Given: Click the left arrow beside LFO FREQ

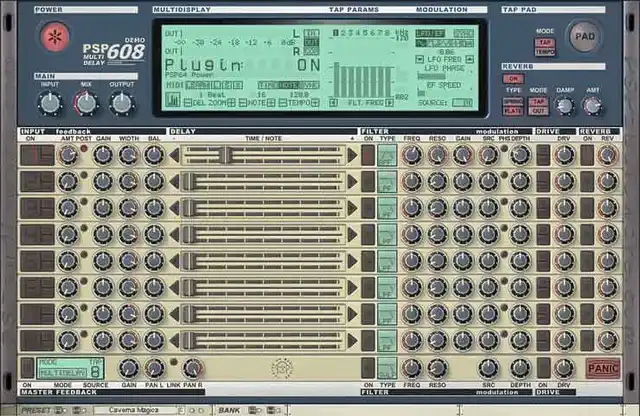Looking at the screenshot, I should coord(419,59).
